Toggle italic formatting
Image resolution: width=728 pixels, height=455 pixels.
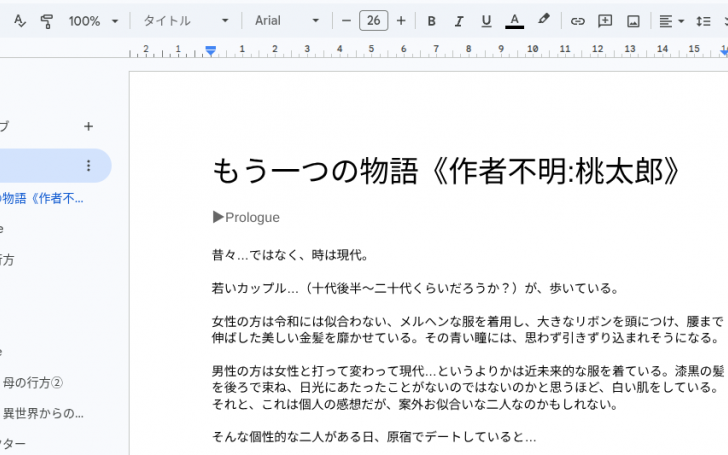click(459, 21)
